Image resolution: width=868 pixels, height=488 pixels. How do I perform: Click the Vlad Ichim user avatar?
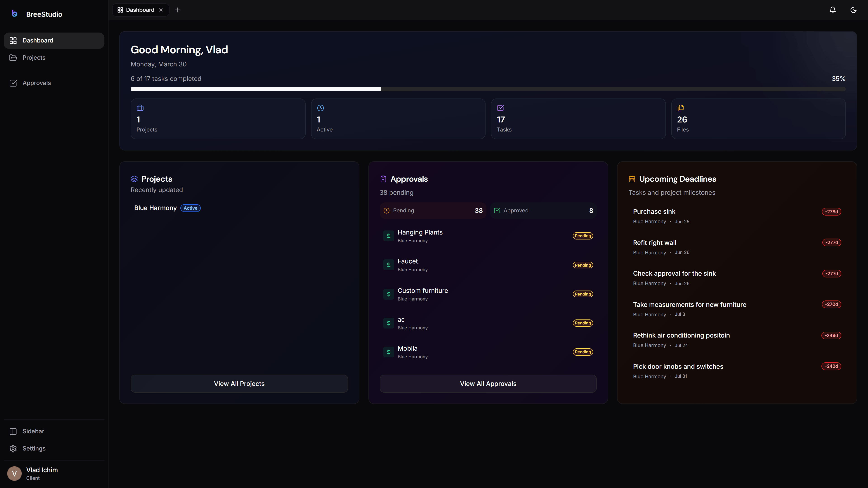pyautogui.click(x=14, y=473)
